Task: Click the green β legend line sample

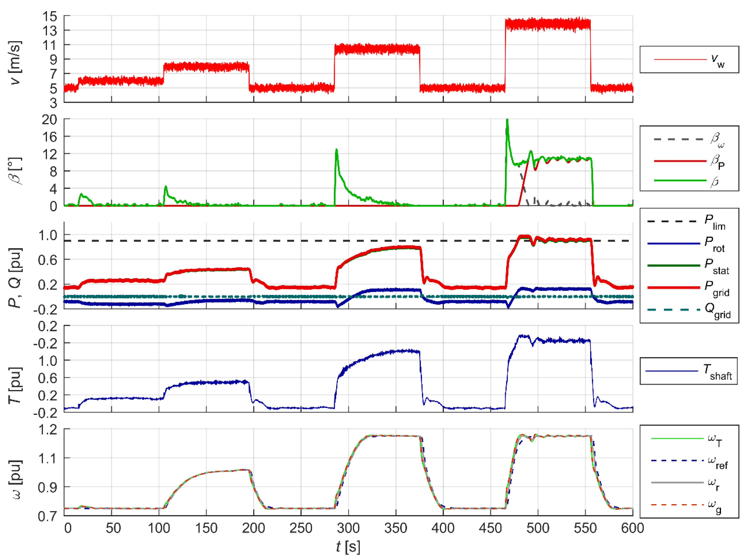Action: click(680, 181)
